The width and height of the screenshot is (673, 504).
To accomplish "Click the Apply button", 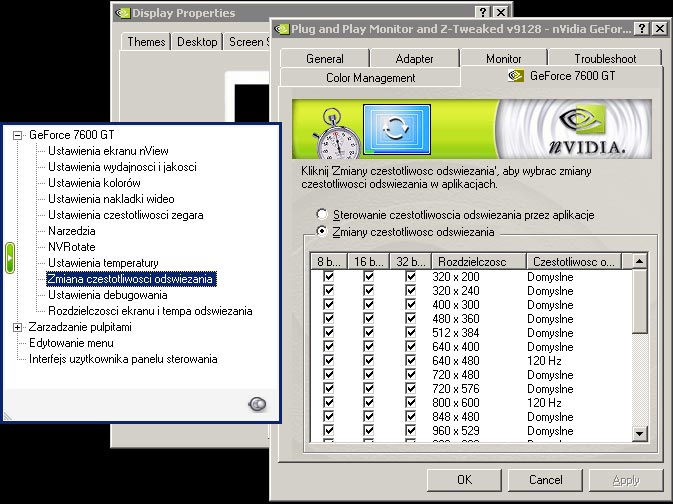I will (x=626, y=480).
